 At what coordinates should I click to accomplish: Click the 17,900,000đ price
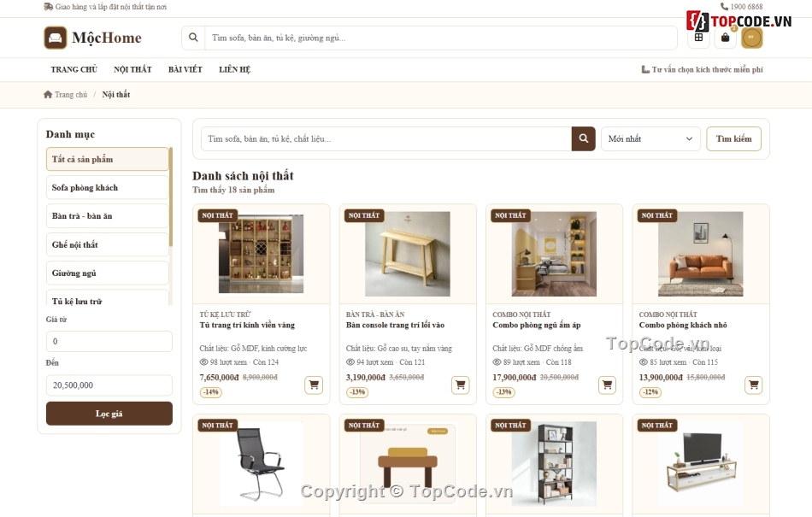coord(515,377)
